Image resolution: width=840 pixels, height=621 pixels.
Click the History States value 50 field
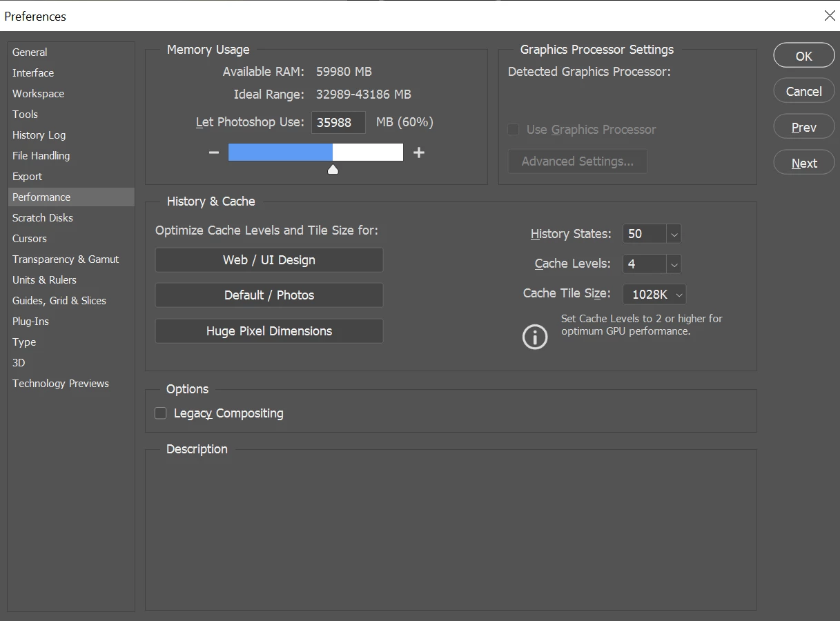645,234
